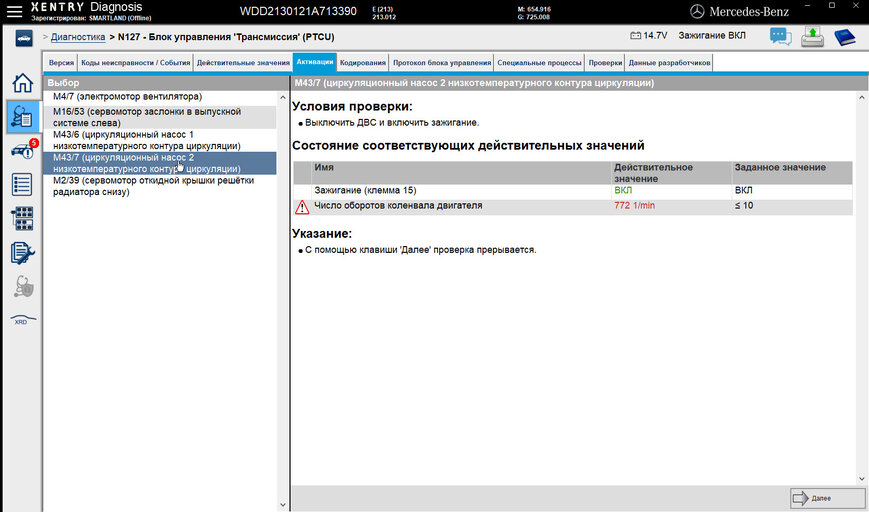Image resolution: width=869 pixels, height=512 pixels.
Task: Click right panel scrollbar up arrow
Action: (861, 98)
